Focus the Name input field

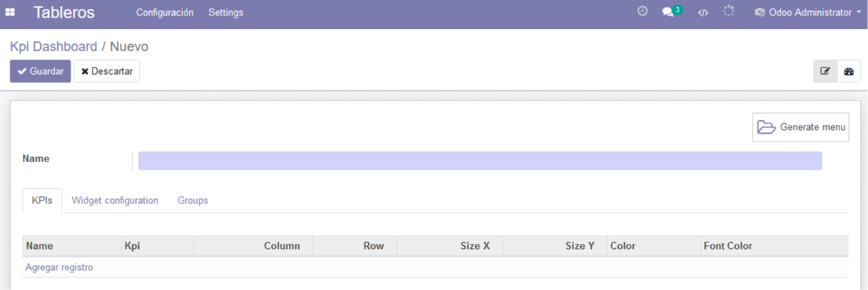(x=480, y=161)
